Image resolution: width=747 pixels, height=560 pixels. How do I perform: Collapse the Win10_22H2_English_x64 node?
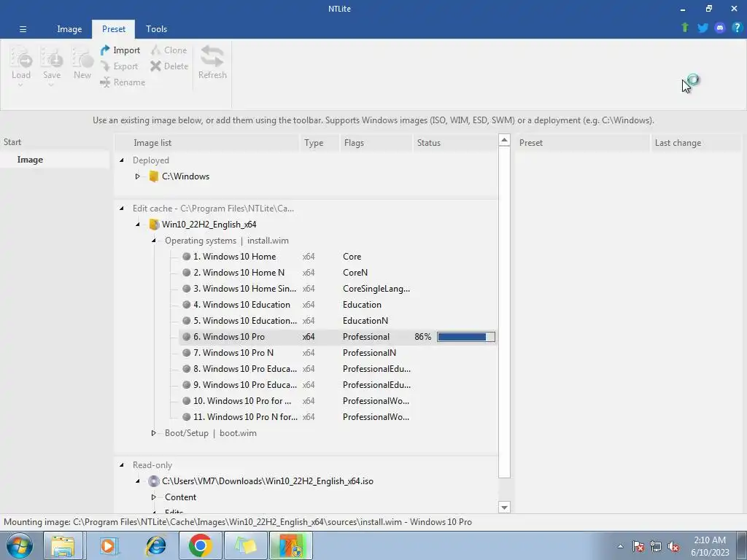138,225
